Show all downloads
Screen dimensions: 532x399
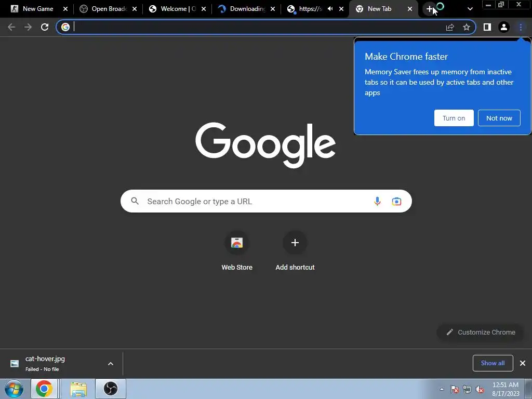coord(493,363)
